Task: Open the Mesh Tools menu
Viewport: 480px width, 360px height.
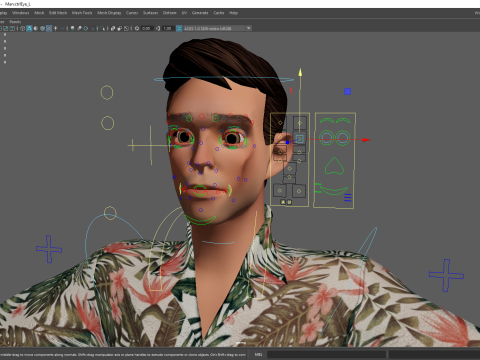Action: [82, 13]
